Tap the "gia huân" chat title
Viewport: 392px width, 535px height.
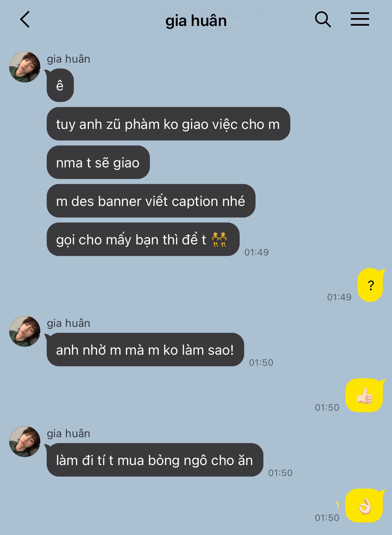196,21
